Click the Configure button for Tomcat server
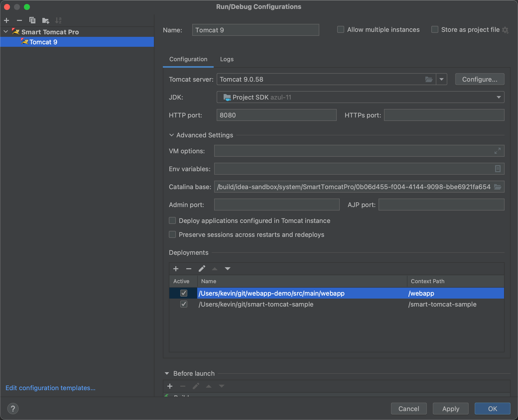 tap(479, 79)
